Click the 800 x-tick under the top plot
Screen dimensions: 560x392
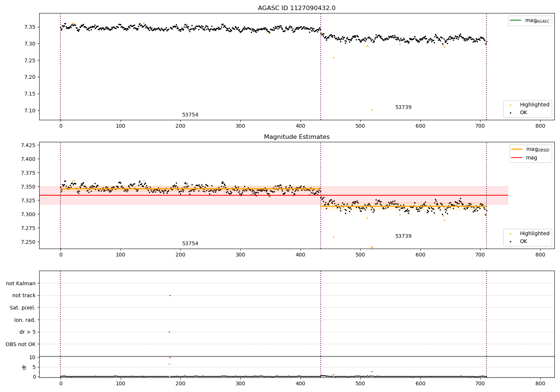(540, 126)
